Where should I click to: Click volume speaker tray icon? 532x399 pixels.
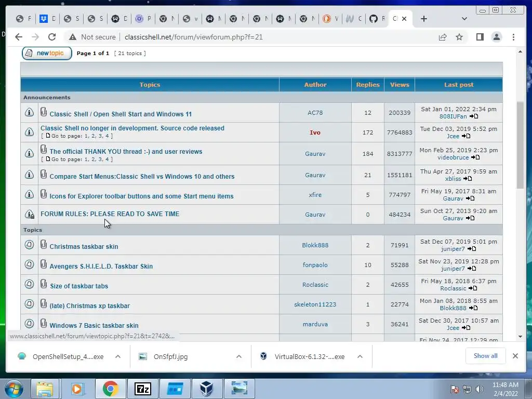pos(479,389)
